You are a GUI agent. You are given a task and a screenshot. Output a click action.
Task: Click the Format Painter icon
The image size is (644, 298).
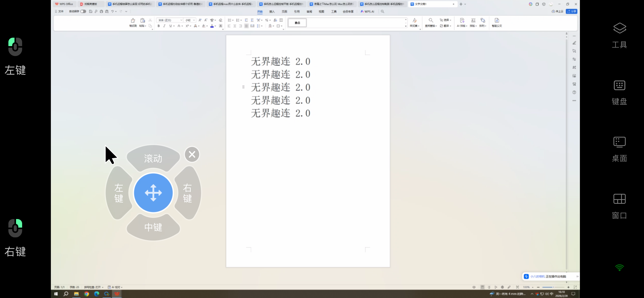pos(133,21)
